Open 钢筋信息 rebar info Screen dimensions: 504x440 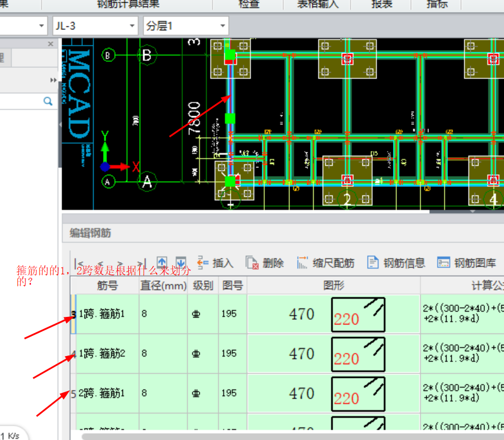396,263
